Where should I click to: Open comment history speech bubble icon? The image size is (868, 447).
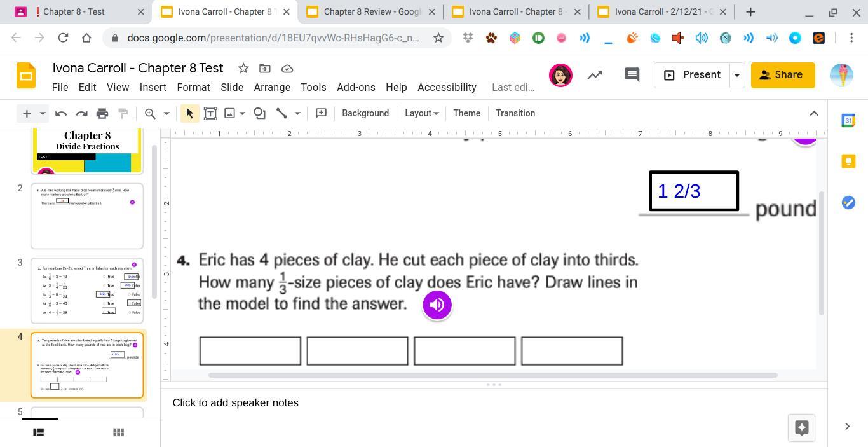point(632,75)
